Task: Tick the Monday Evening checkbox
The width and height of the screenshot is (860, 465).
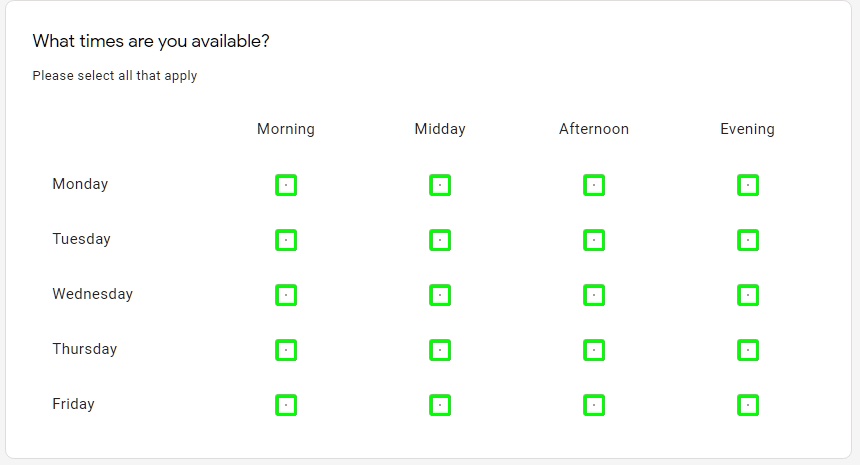Action: tap(748, 185)
